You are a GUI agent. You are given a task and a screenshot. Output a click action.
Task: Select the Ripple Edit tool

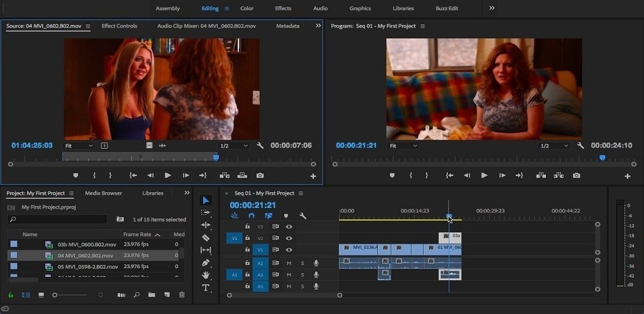206,225
